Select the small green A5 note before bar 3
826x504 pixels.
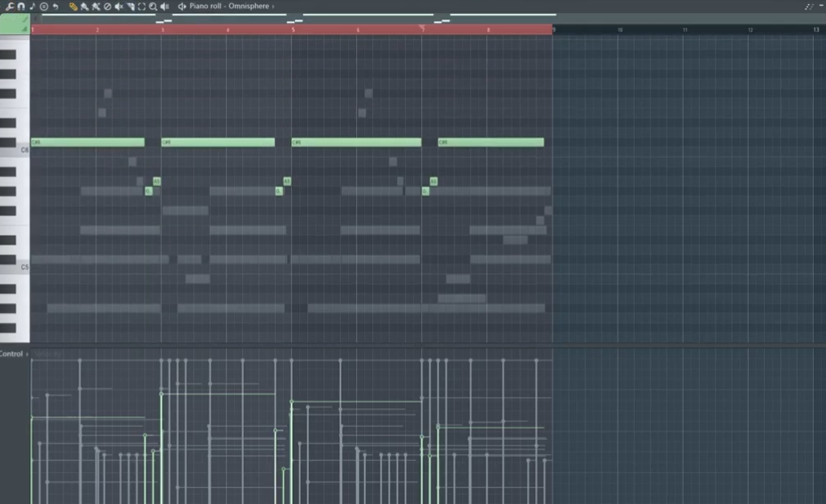tap(156, 181)
